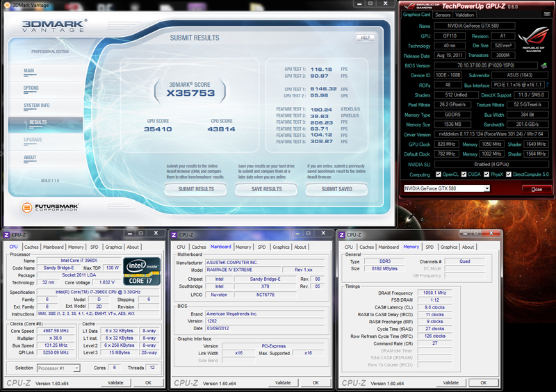Switch to the Sensors tab in GPU-Z

click(443, 15)
